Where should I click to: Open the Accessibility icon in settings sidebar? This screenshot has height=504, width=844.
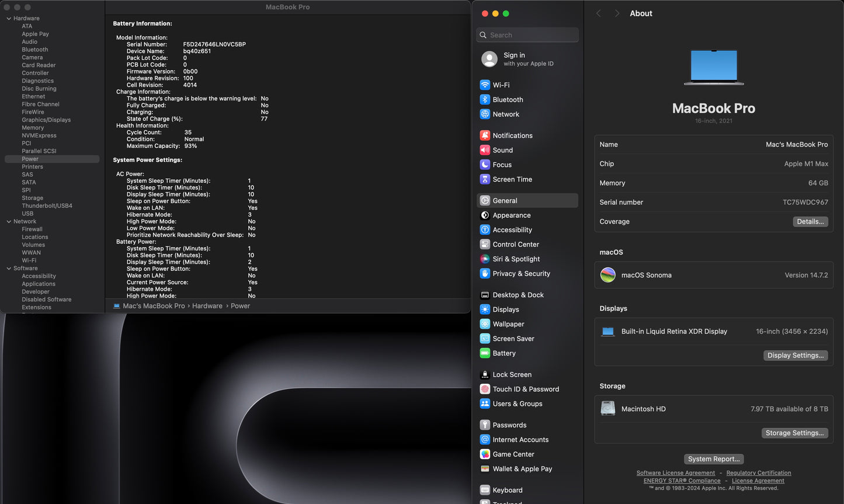[485, 230]
